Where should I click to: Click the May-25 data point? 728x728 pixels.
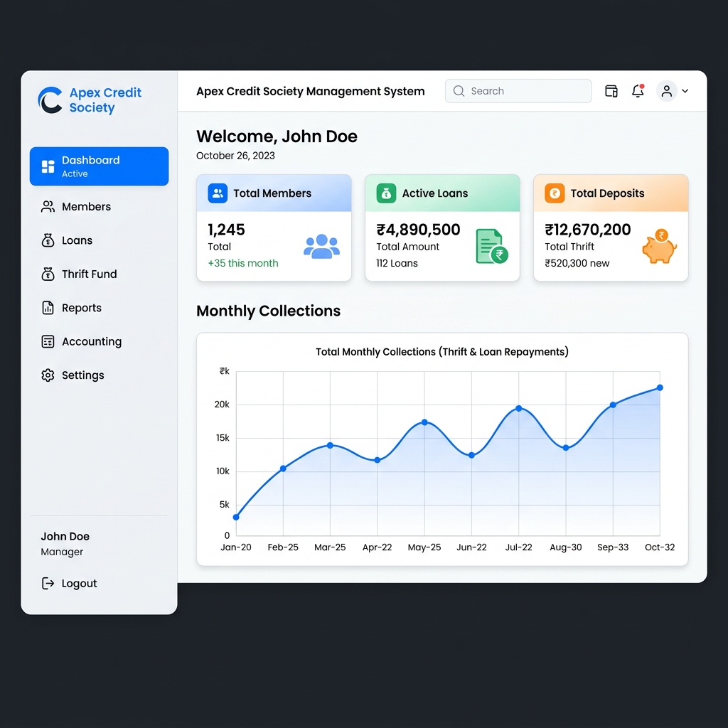click(x=424, y=422)
